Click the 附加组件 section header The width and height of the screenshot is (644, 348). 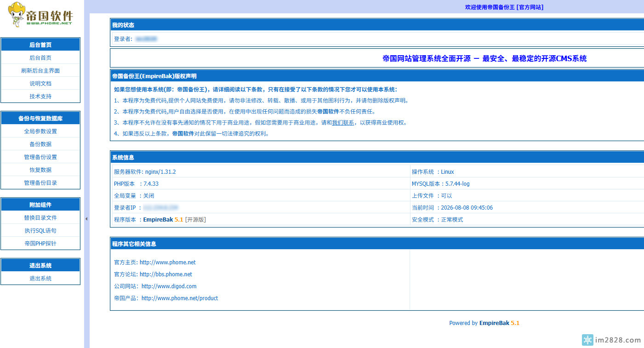(40, 205)
